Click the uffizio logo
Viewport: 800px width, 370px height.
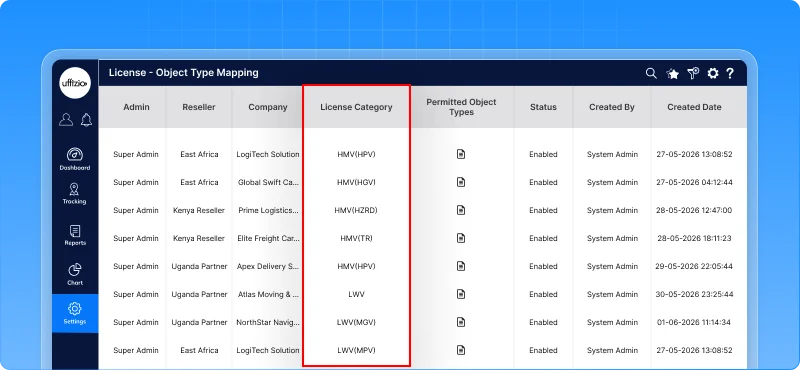(74, 83)
